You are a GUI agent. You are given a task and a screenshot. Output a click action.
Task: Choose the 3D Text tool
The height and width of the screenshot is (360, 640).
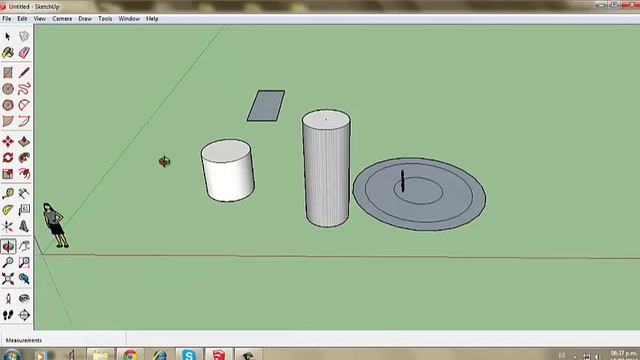(x=24, y=226)
